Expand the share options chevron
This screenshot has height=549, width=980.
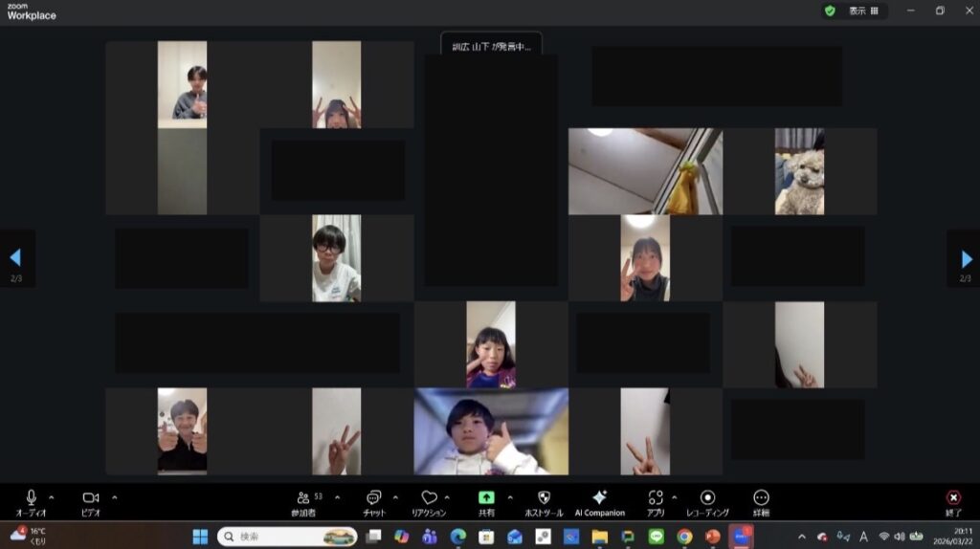tap(509, 497)
